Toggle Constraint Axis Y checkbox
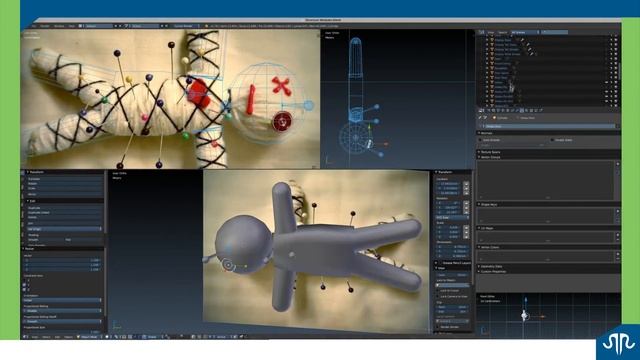The height and width of the screenshot is (360, 640). click(x=24, y=284)
